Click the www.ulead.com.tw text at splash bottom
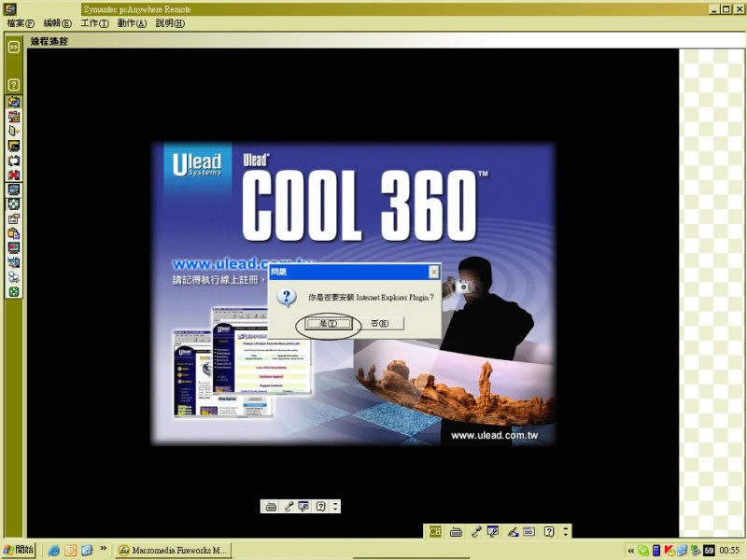This screenshot has width=747, height=560. pos(495,435)
